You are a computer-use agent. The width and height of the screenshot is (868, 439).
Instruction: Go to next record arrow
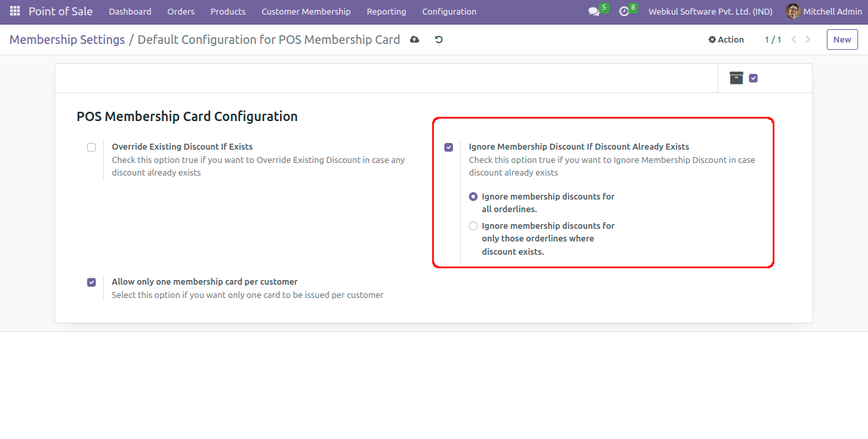click(808, 40)
